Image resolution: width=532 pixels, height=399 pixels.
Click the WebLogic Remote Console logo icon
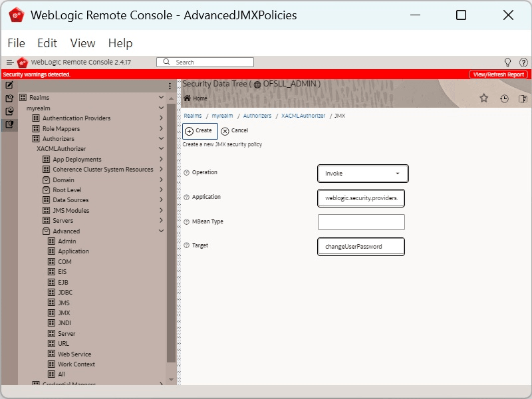tap(23, 62)
